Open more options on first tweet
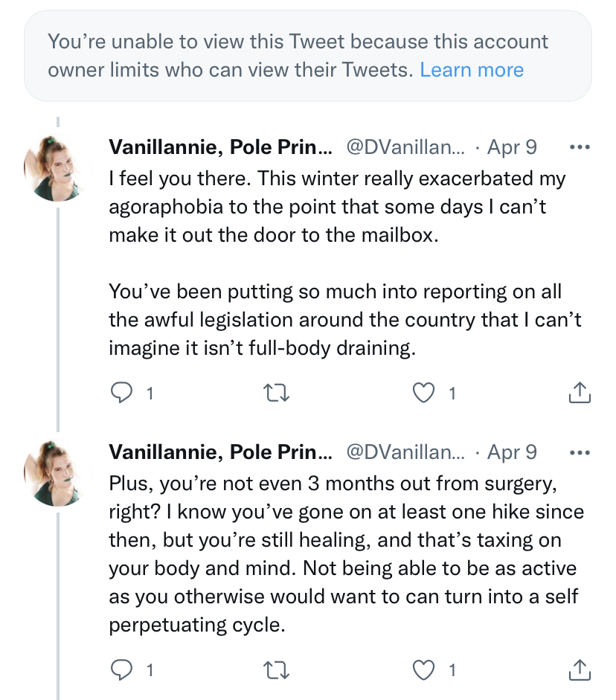The image size is (616, 700). (579, 147)
